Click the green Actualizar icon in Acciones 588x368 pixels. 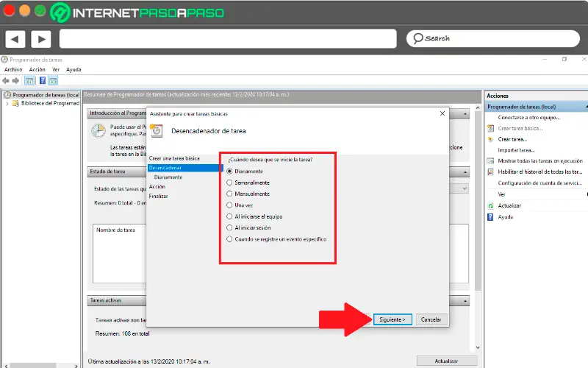490,206
